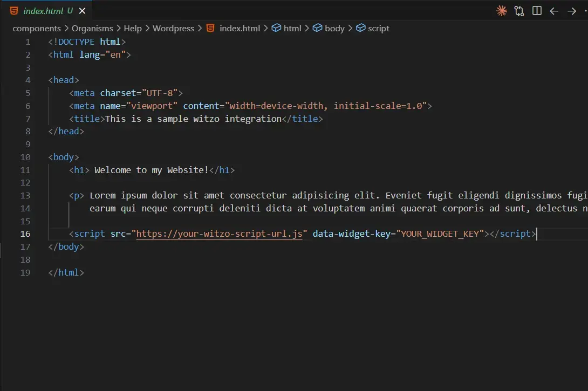Open the compare changes icon in the toolbar
The height and width of the screenshot is (391, 588).
coord(519,10)
